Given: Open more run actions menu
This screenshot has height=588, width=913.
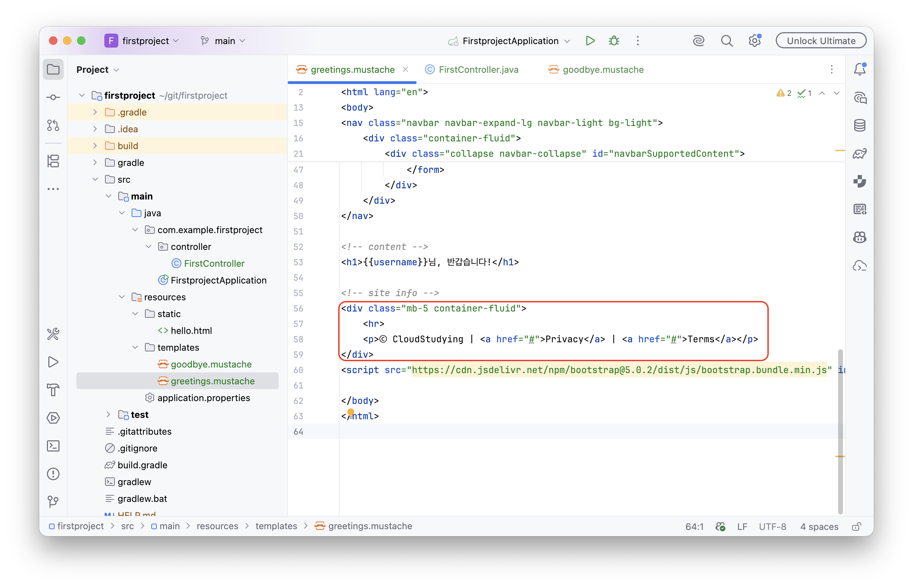Looking at the screenshot, I should click(638, 41).
